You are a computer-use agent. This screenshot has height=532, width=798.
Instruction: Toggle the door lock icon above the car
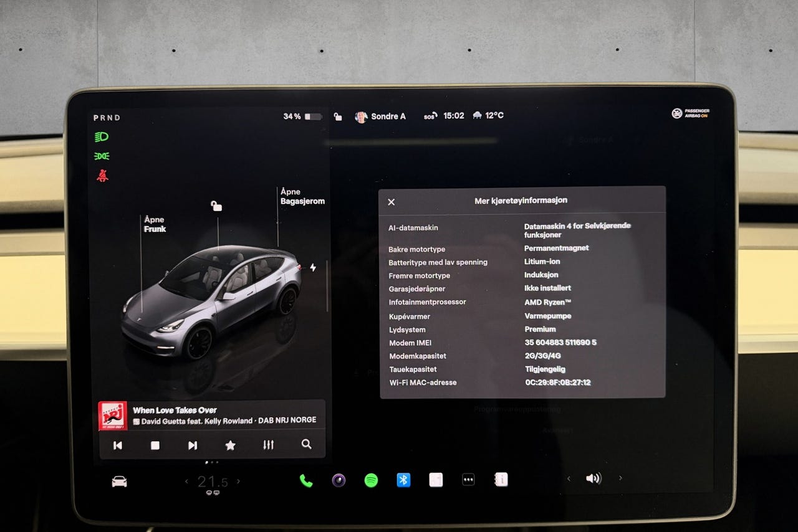pyautogui.click(x=216, y=206)
